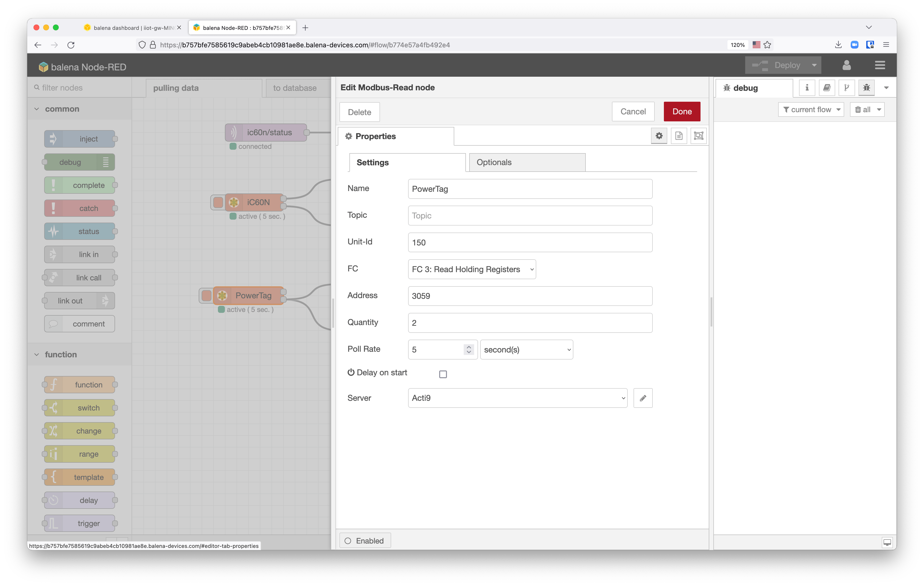
Task: Click the Delete button
Action: (360, 112)
